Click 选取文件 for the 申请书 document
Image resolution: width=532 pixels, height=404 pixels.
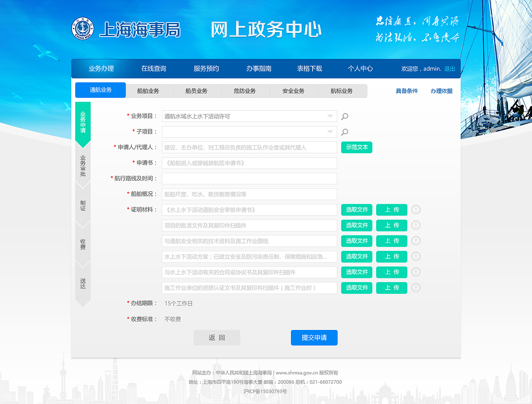[x=357, y=210]
